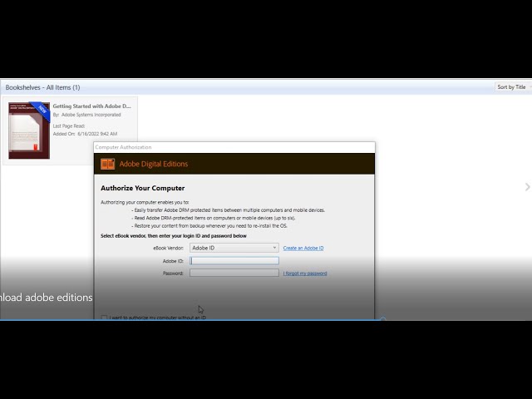
Task: Click the Added On date text
Action: [x=85, y=134]
